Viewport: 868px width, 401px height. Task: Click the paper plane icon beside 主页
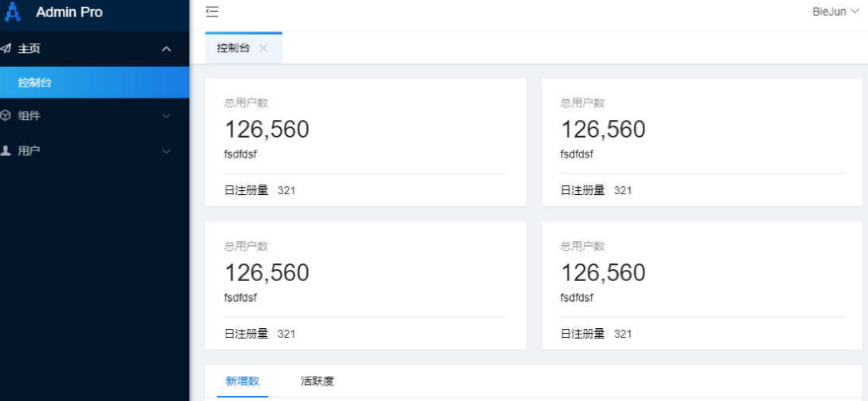pos(6,48)
